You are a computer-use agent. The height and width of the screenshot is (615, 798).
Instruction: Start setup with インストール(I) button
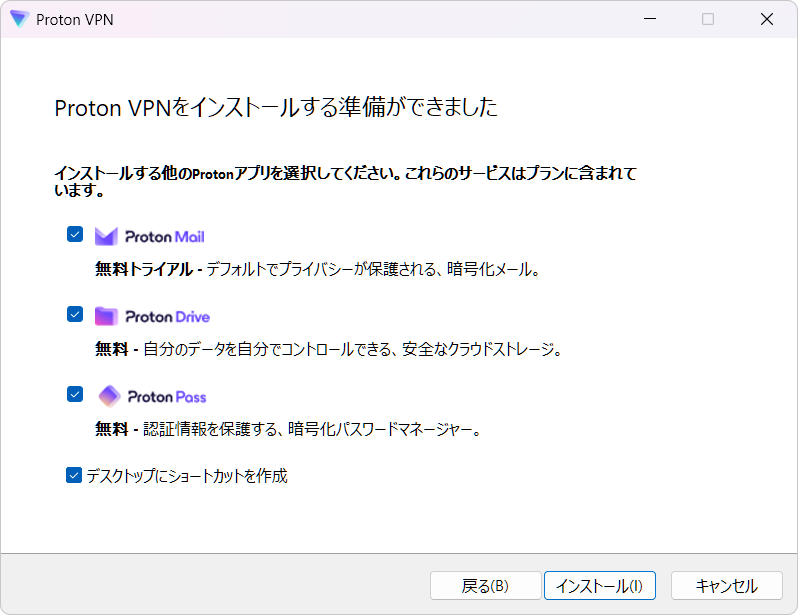coord(600,585)
